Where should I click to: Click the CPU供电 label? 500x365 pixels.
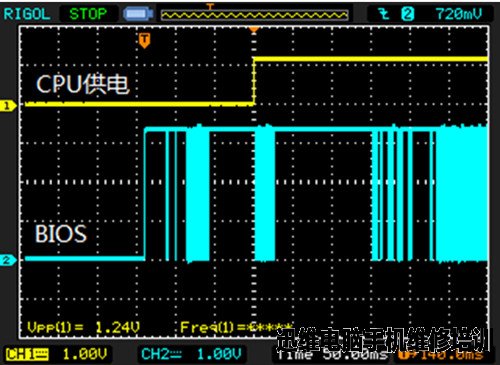[x=82, y=84]
